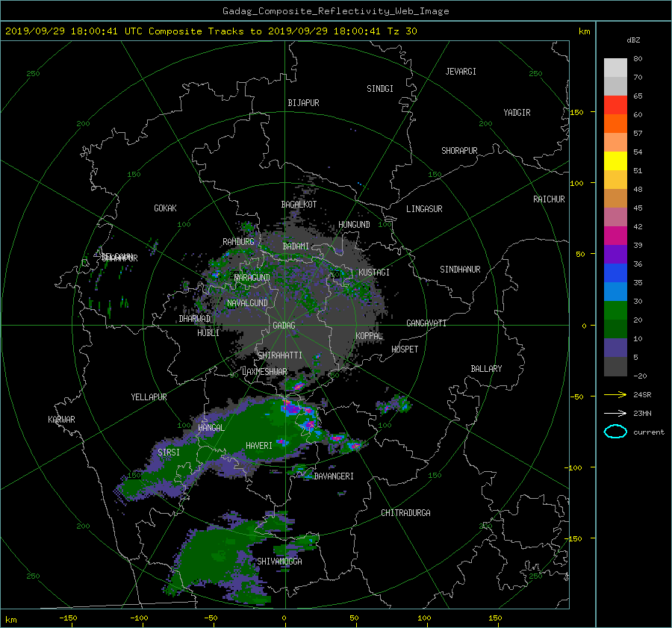Click the GADAG radar center label

click(284, 326)
